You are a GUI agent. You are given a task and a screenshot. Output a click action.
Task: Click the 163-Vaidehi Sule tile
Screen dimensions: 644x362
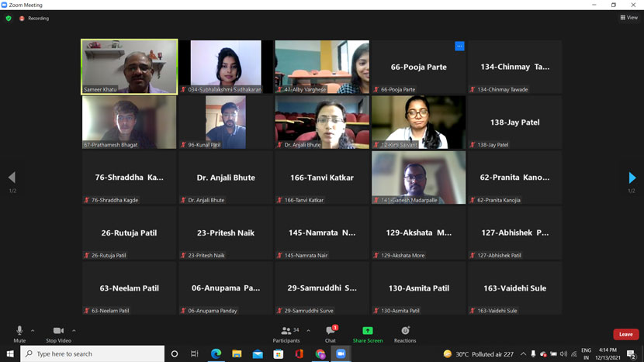514,288
